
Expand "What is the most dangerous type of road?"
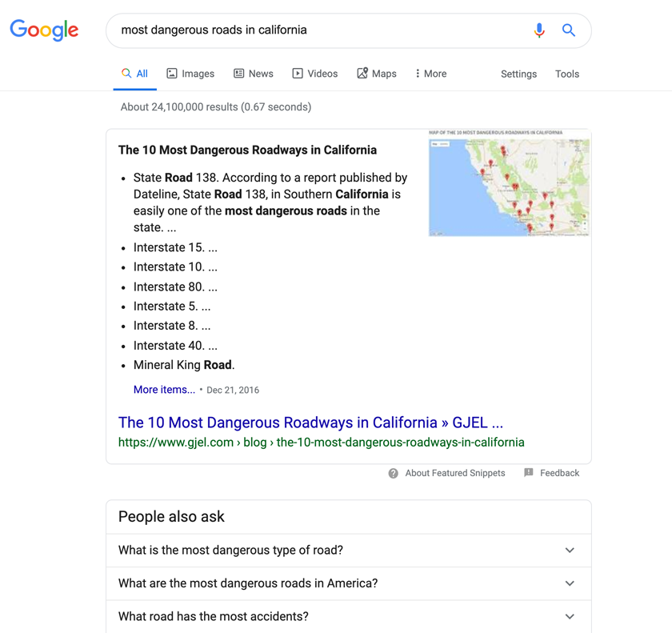click(348, 551)
